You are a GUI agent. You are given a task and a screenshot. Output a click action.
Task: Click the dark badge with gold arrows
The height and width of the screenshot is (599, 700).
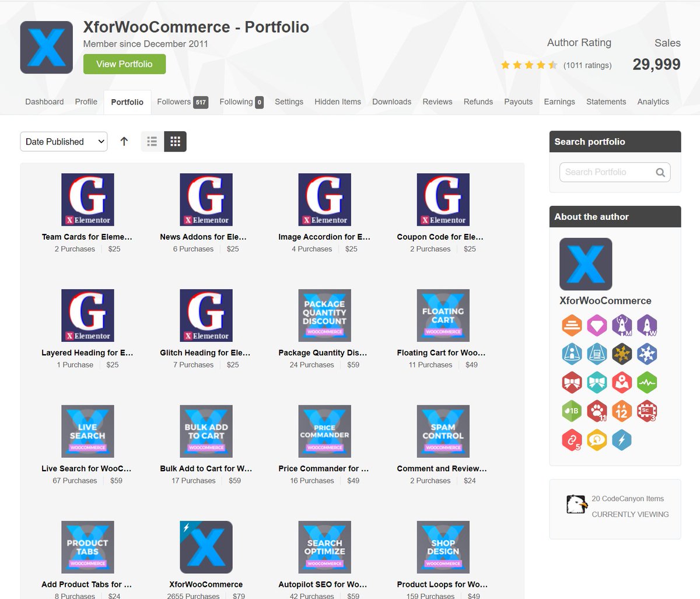[622, 353]
